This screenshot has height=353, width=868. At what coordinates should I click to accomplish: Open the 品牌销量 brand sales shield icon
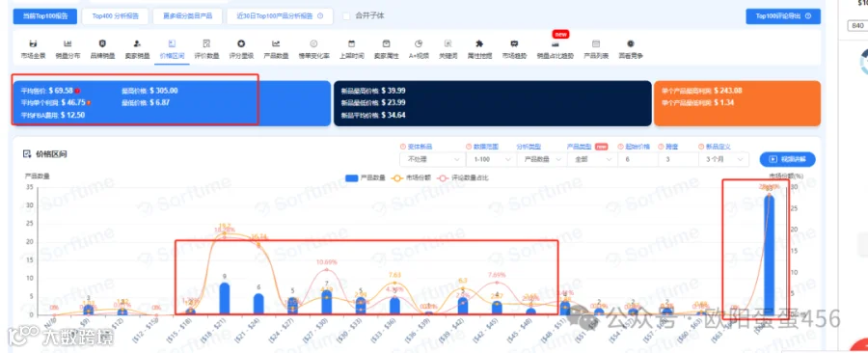click(102, 43)
